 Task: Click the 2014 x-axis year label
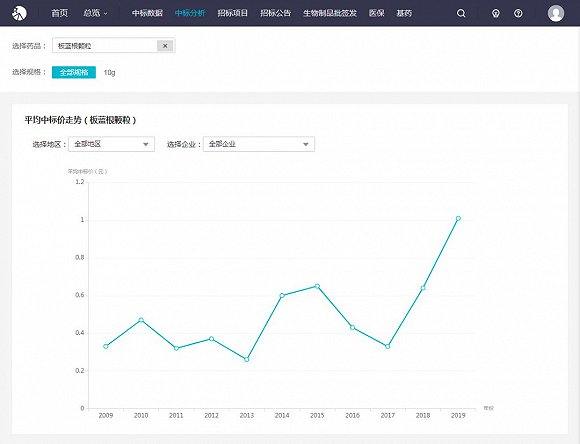pyautogui.click(x=282, y=416)
